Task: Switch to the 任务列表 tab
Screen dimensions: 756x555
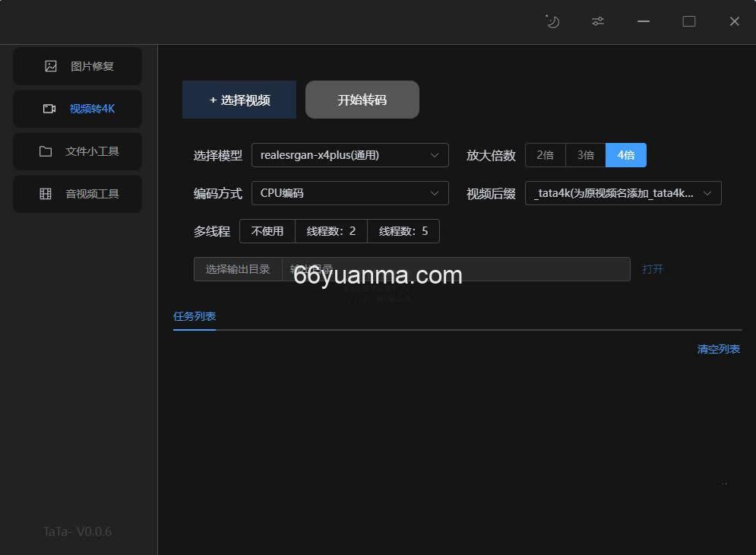Action: click(194, 317)
